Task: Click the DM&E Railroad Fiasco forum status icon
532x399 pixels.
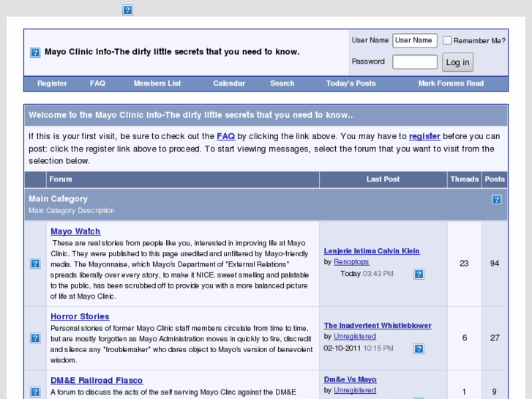Action: pos(35,392)
